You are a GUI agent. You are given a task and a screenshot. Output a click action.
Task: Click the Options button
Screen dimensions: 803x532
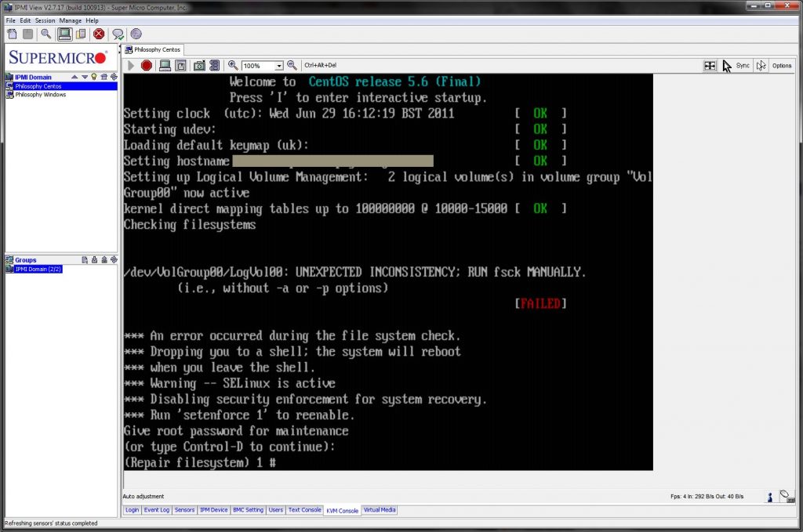tap(783, 65)
